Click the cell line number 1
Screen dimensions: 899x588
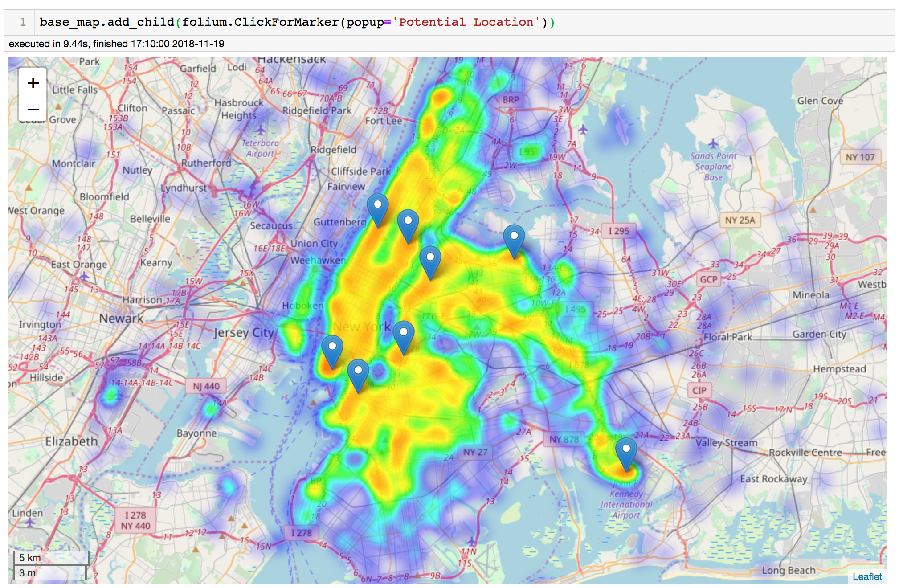coord(23,22)
